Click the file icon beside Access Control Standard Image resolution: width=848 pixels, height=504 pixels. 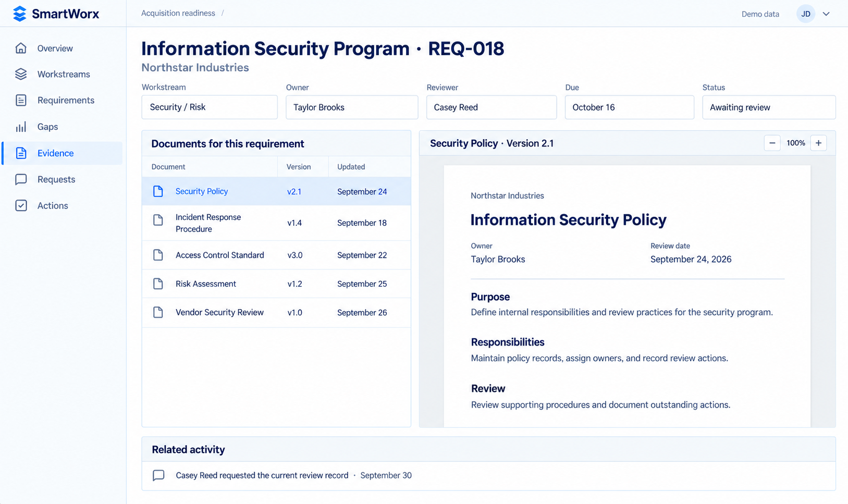(x=158, y=255)
